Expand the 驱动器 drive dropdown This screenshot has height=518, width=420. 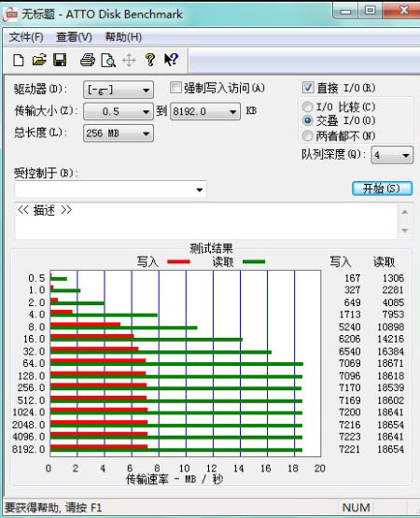pos(119,90)
